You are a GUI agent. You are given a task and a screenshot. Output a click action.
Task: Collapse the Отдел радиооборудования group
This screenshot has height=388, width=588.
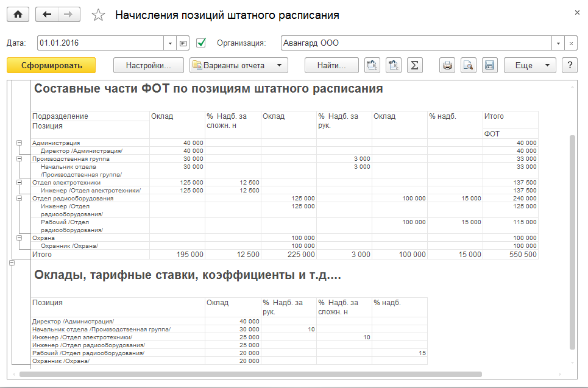point(19,199)
